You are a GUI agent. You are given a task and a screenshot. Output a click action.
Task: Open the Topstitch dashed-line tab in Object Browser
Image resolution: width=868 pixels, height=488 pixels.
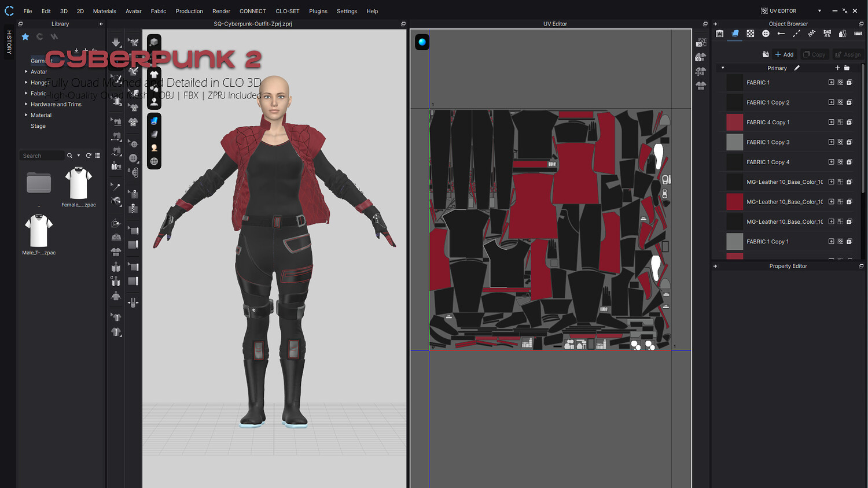point(796,34)
